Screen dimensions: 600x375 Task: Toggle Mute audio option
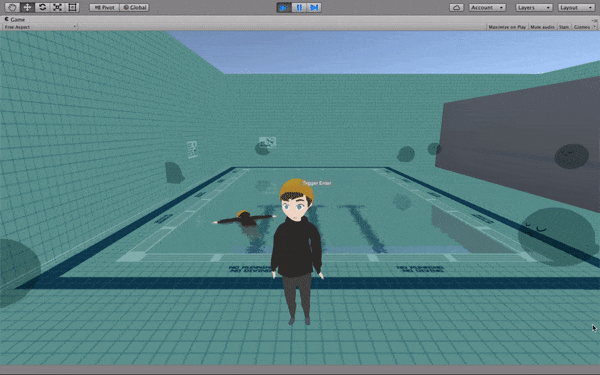(542, 27)
